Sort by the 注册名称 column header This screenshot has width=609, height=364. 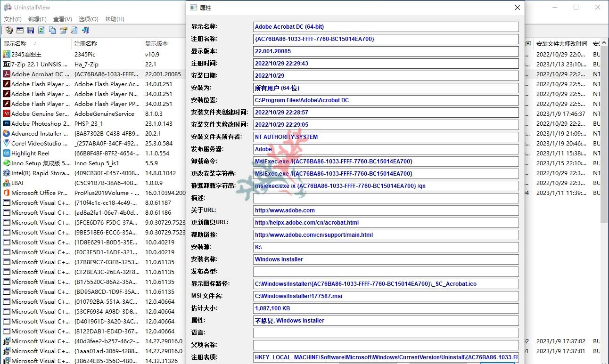[107, 43]
